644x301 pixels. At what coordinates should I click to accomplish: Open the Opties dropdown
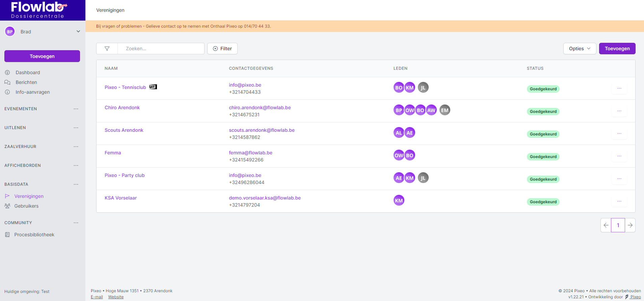[x=579, y=49]
